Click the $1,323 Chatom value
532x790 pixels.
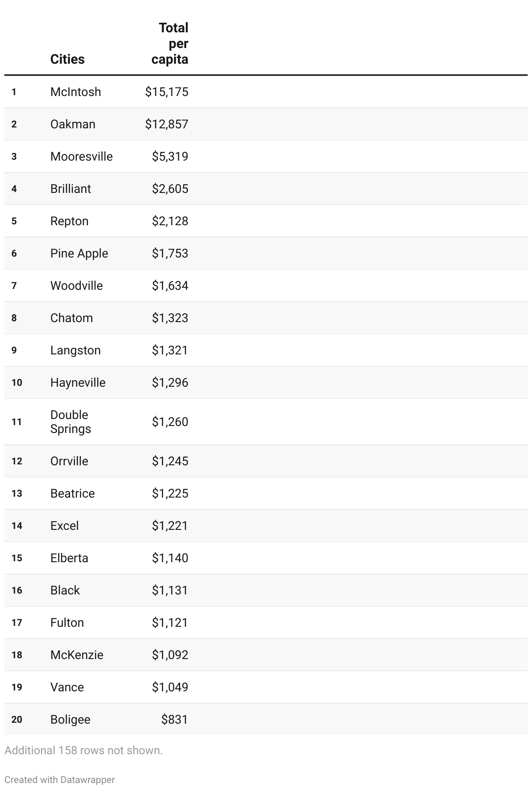click(x=170, y=318)
